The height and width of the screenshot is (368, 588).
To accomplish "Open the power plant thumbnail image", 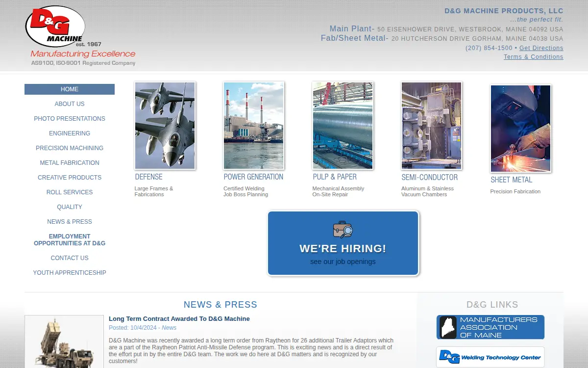I will [254, 126].
